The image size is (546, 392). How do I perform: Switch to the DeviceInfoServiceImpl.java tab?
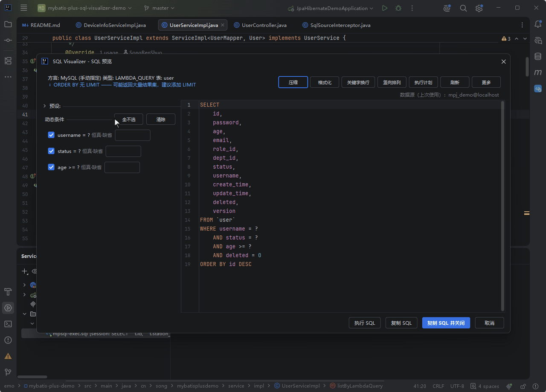(x=110, y=25)
